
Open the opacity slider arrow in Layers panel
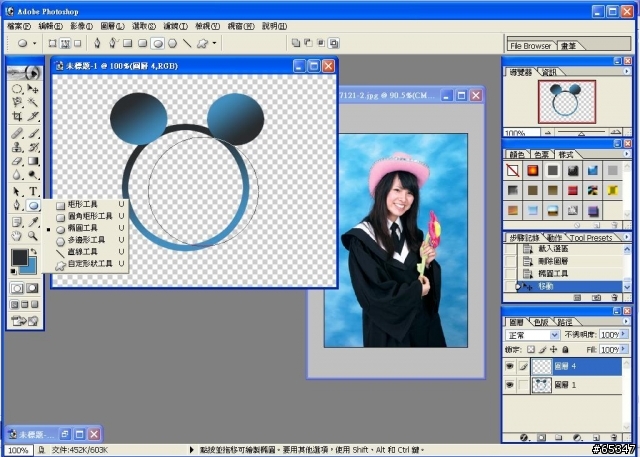tap(624, 335)
